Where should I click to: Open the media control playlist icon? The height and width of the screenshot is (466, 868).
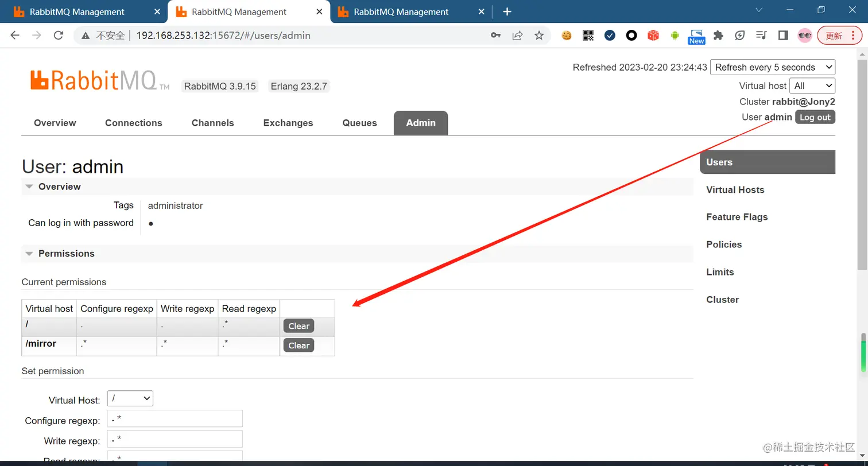pyautogui.click(x=761, y=35)
